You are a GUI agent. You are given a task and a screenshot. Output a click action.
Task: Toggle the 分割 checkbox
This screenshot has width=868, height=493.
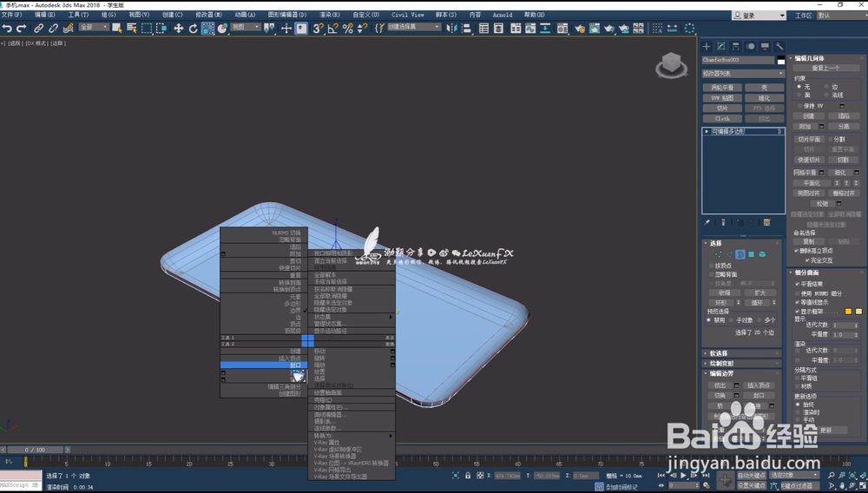830,140
